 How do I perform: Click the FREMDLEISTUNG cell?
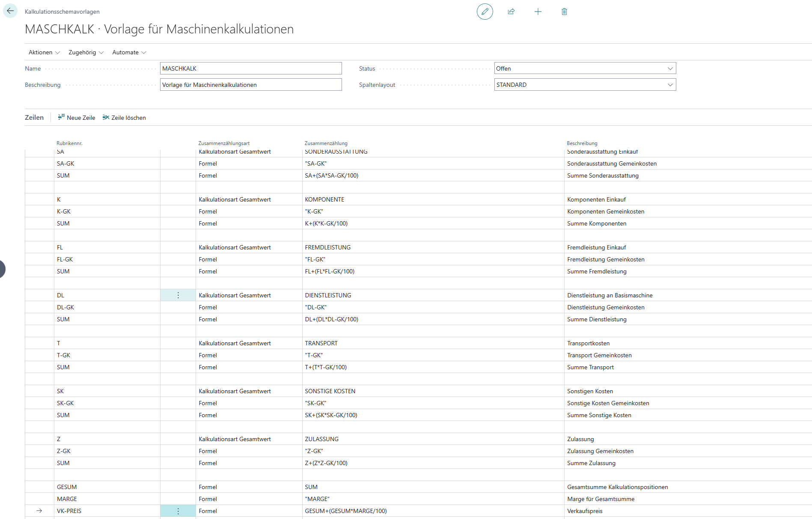(433, 247)
